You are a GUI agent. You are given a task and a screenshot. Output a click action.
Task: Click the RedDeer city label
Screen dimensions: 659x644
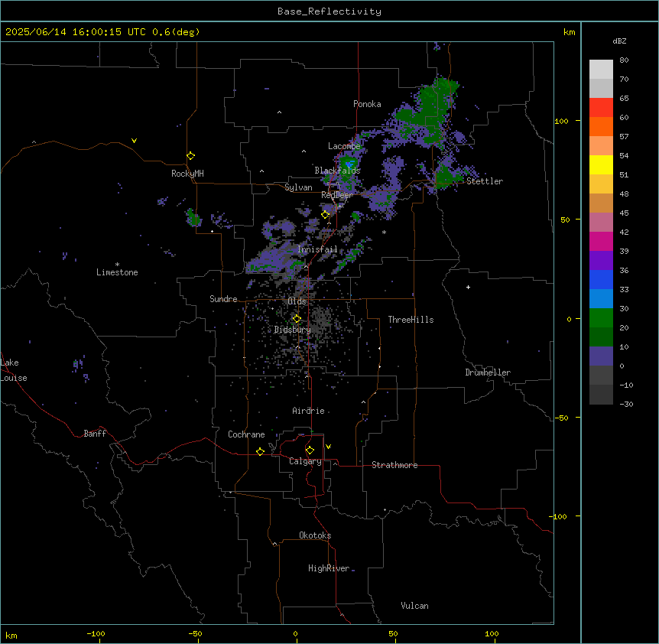pos(337,195)
